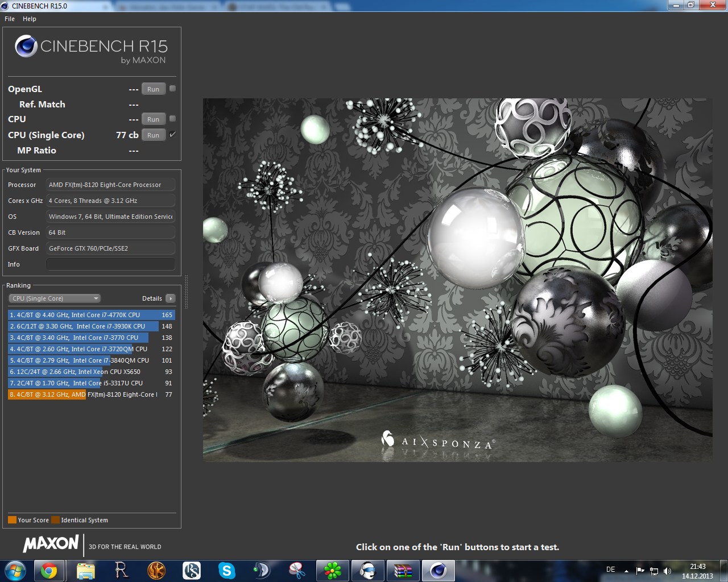Image resolution: width=728 pixels, height=582 pixels.
Task: Select ranking row Core i7-3720QM
Action: (x=92, y=349)
